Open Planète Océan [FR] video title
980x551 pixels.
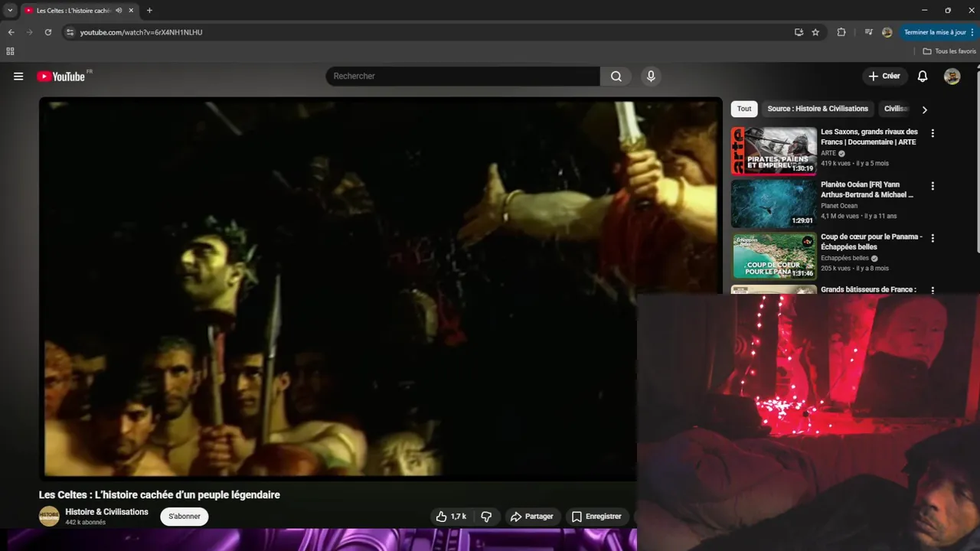tap(867, 190)
